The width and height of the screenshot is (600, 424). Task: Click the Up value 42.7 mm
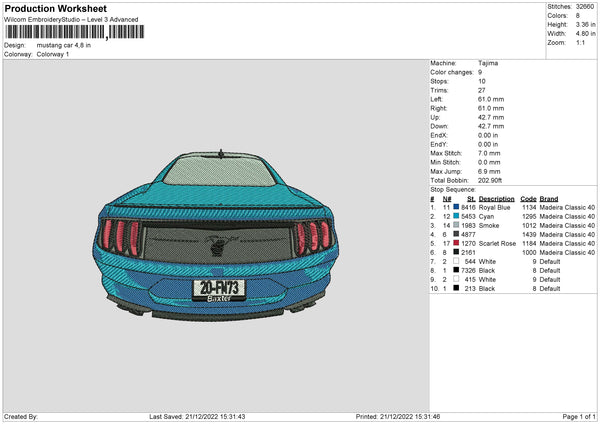[491, 117]
